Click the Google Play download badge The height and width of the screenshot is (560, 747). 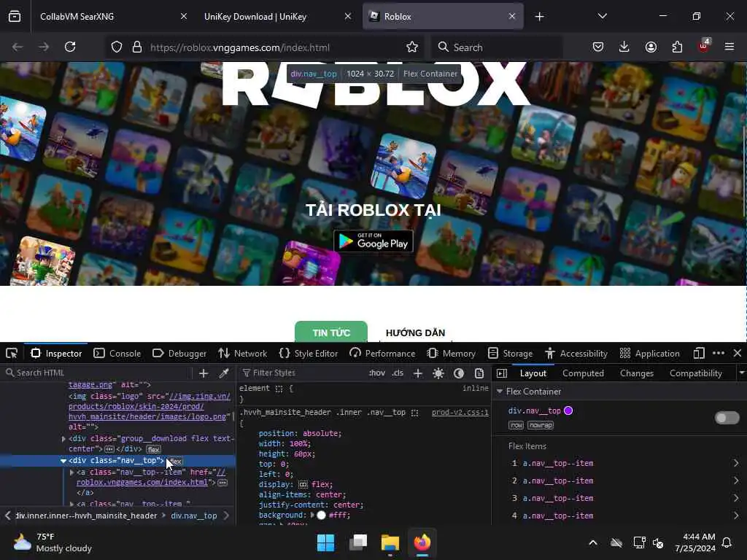pyautogui.click(x=373, y=241)
